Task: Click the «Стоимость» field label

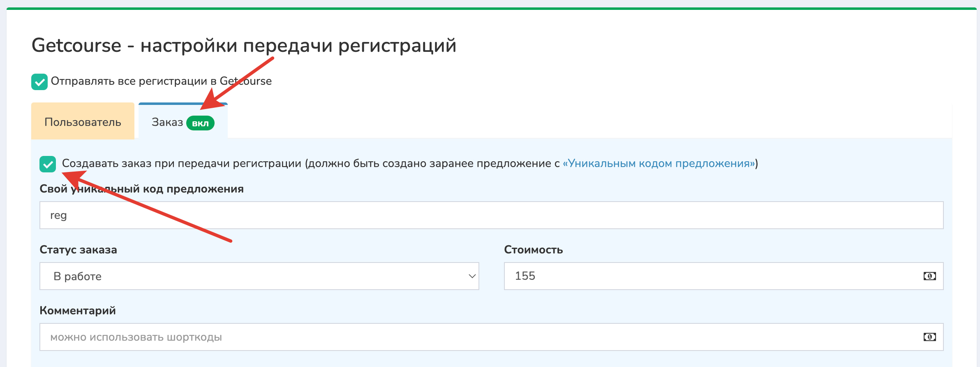Action: pos(533,250)
